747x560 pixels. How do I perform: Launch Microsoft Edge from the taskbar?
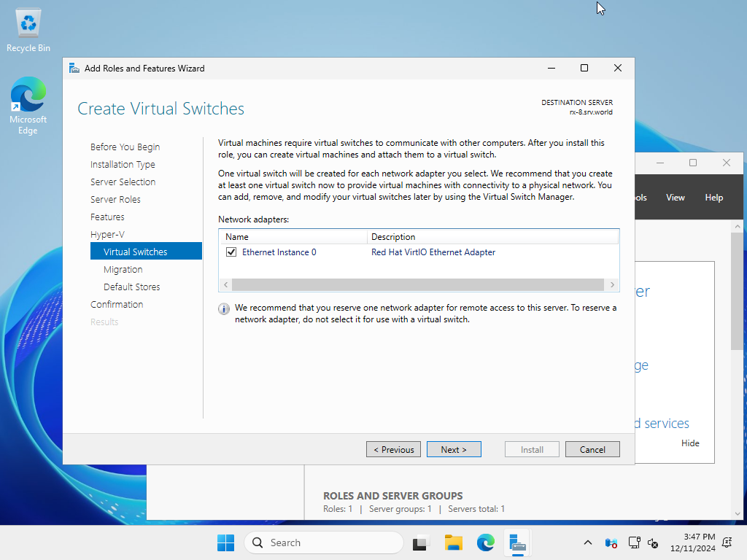pyautogui.click(x=485, y=542)
